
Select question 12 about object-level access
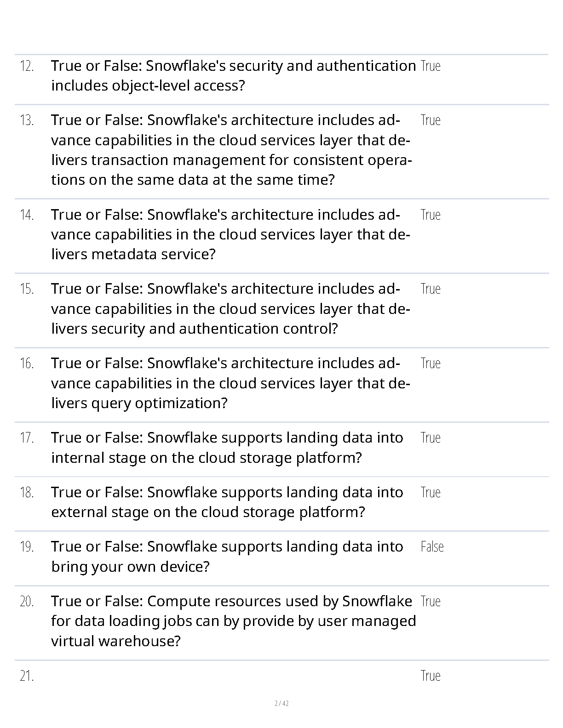pyautogui.click(x=233, y=76)
